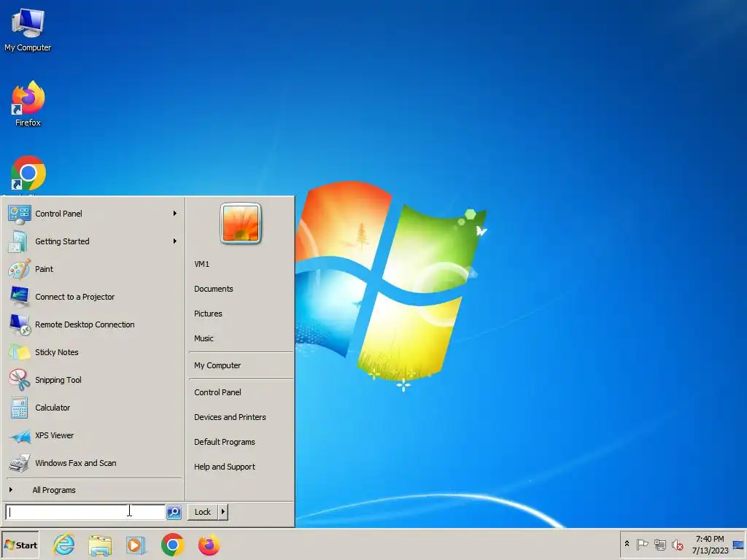This screenshot has height=560, width=747.
Task: Click the XPS Viewer label text
Action: pyautogui.click(x=54, y=435)
